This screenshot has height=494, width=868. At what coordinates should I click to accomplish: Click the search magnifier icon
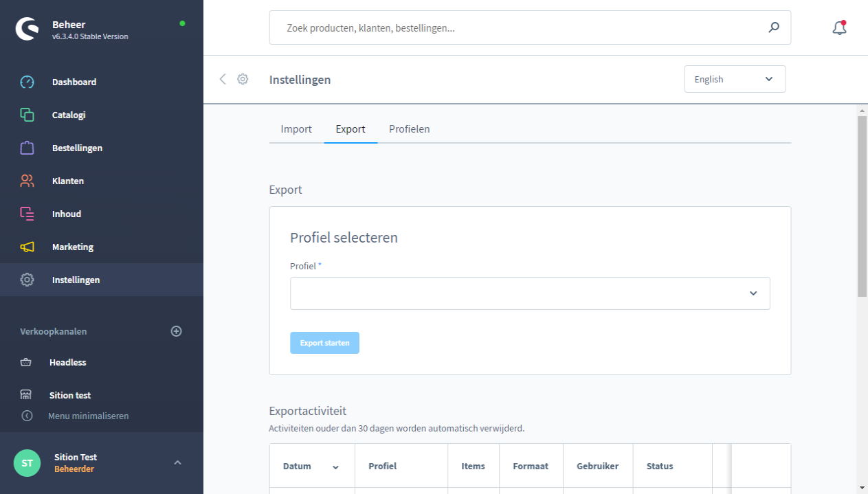[x=774, y=28]
